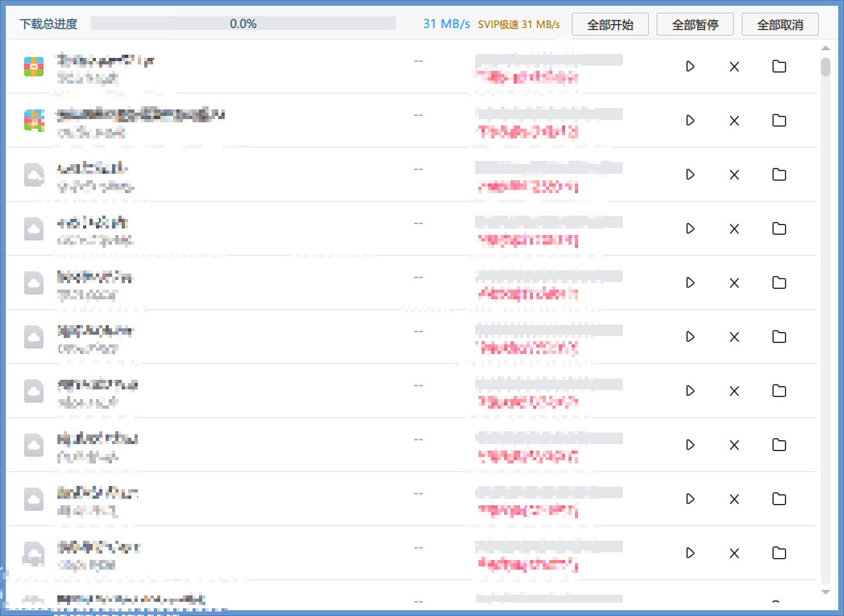Image resolution: width=844 pixels, height=616 pixels.
Task: Open the second row's containing folder
Action: click(779, 120)
